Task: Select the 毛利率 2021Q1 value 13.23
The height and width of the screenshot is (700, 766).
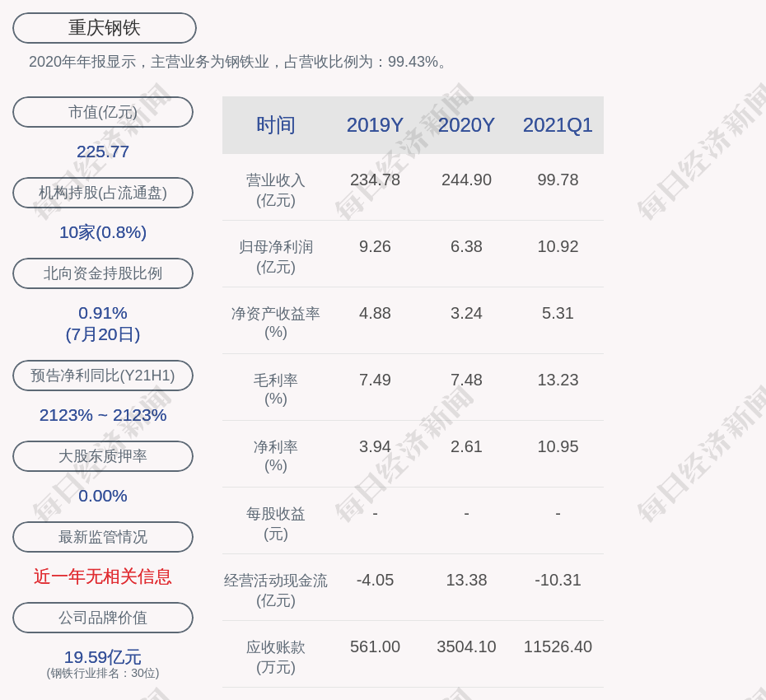Action: click(x=558, y=380)
